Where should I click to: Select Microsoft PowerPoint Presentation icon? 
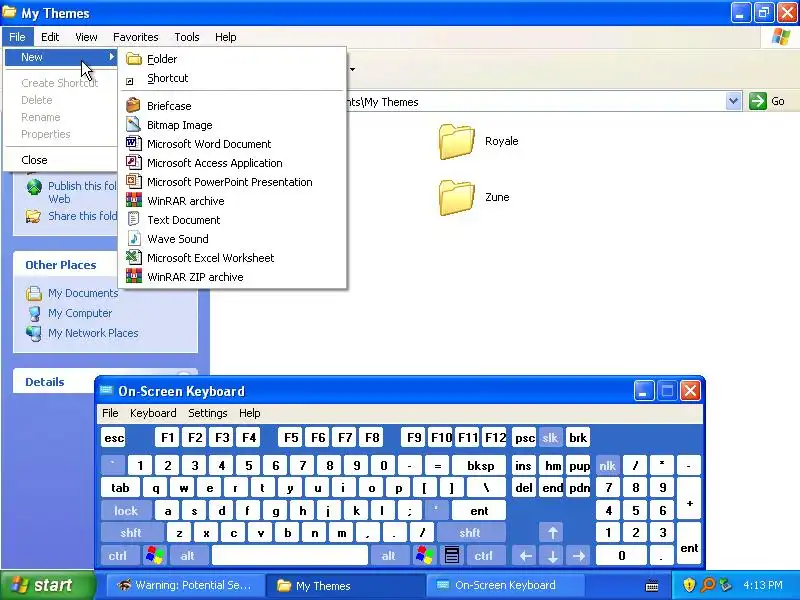point(133,182)
